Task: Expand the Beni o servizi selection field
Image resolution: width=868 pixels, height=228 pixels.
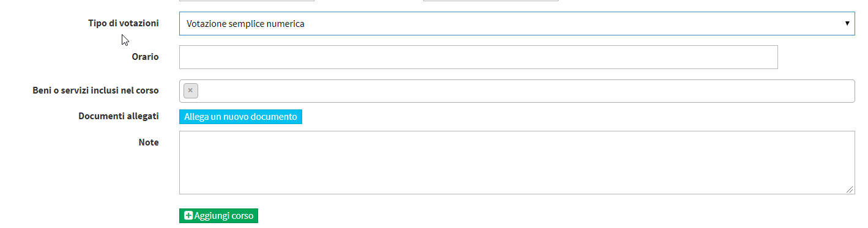Action: (x=517, y=91)
